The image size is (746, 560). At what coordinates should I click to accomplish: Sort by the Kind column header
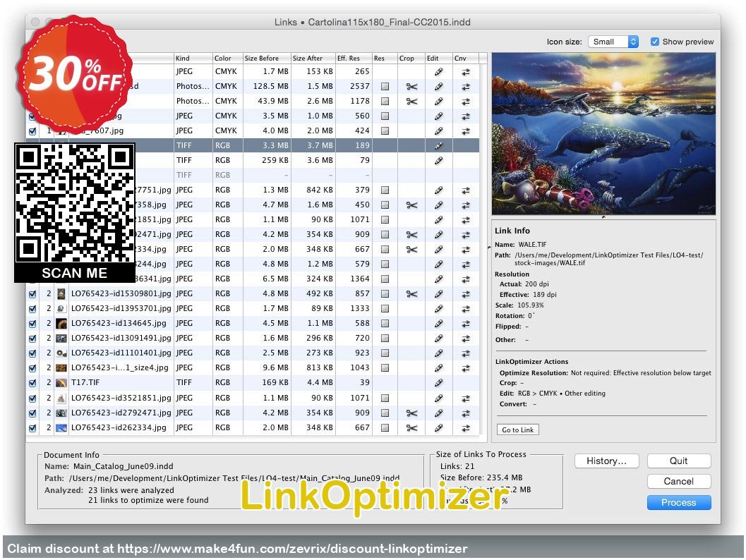point(193,58)
